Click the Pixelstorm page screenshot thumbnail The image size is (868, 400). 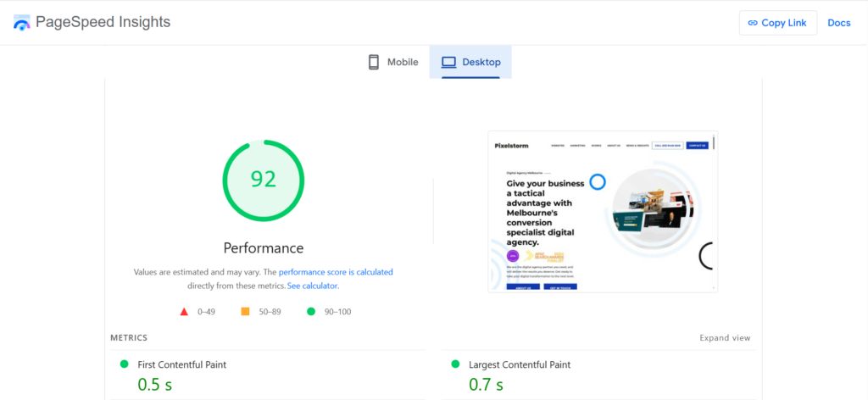point(603,211)
